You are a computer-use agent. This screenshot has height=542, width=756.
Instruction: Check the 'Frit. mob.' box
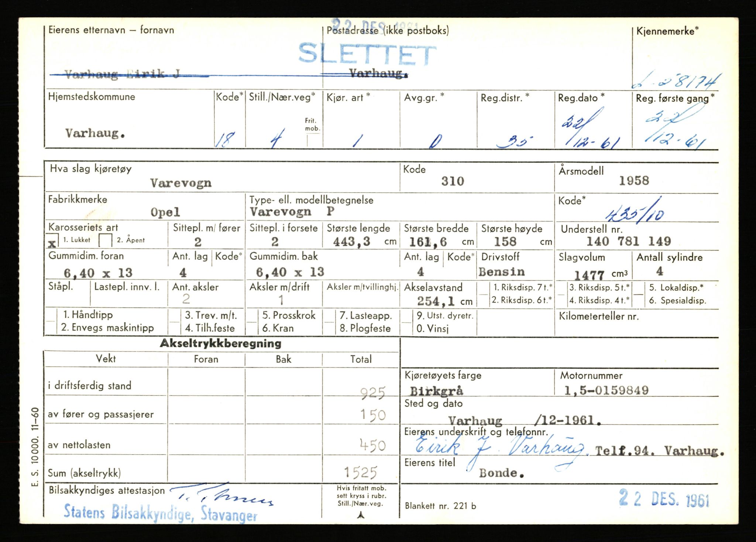point(314,140)
